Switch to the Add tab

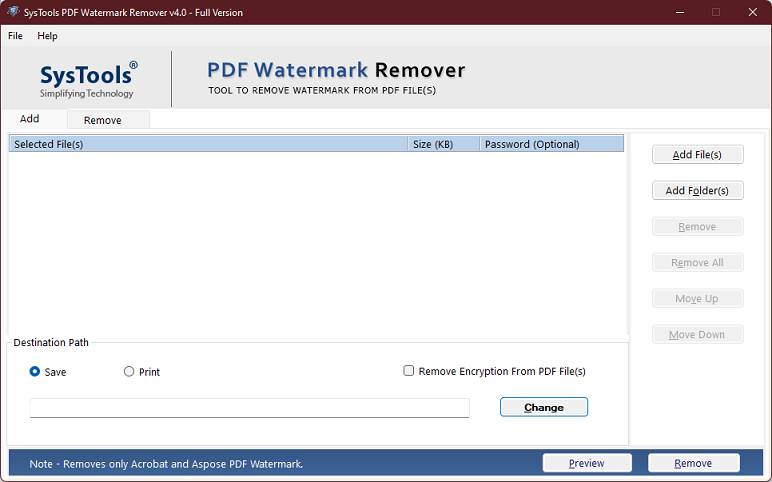(x=30, y=119)
